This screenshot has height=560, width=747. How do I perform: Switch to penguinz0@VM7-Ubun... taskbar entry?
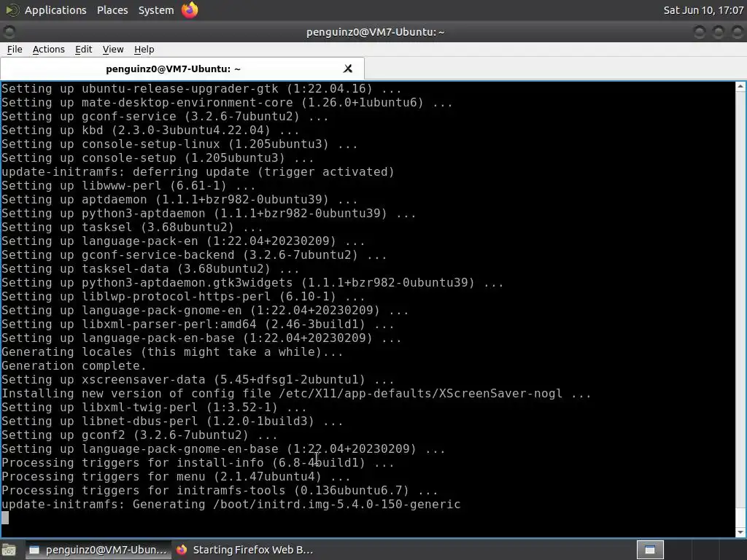pos(98,550)
